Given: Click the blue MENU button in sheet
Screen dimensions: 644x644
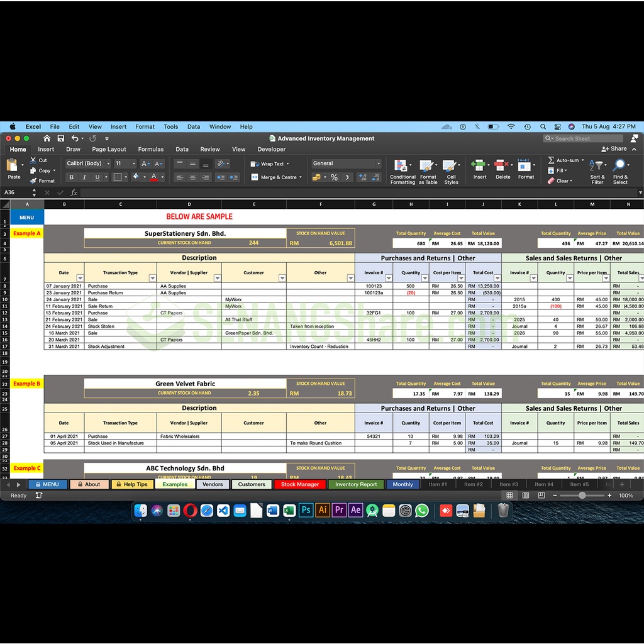Looking at the screenshot, I should coord(27,218).
